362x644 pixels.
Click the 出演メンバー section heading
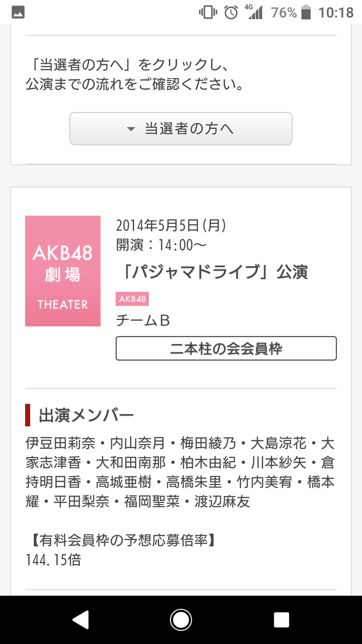[86, 416]
